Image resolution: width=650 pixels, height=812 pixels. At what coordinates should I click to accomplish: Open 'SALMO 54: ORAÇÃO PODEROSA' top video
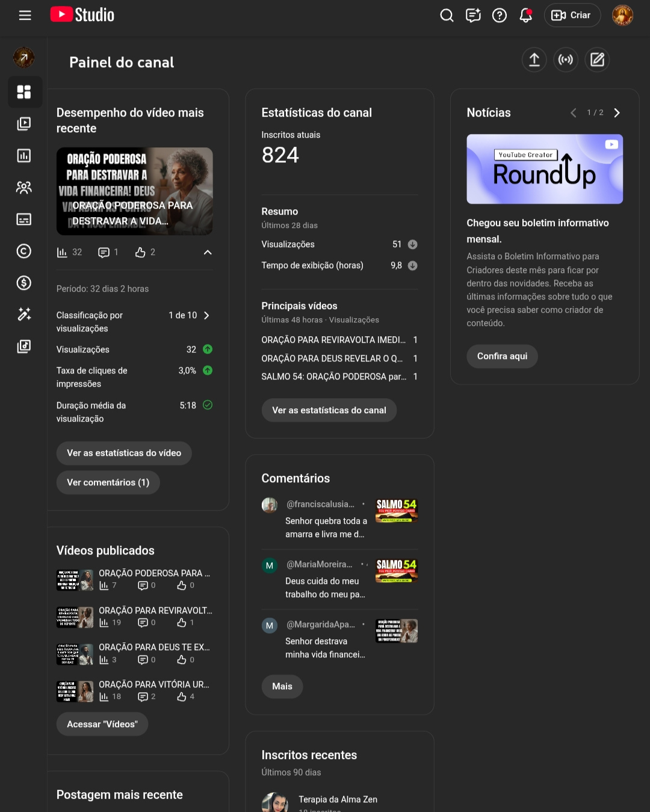click(334, 377)
